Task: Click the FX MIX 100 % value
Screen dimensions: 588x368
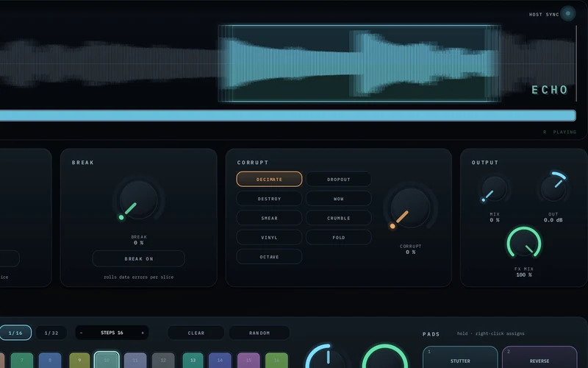Action: 524,275
